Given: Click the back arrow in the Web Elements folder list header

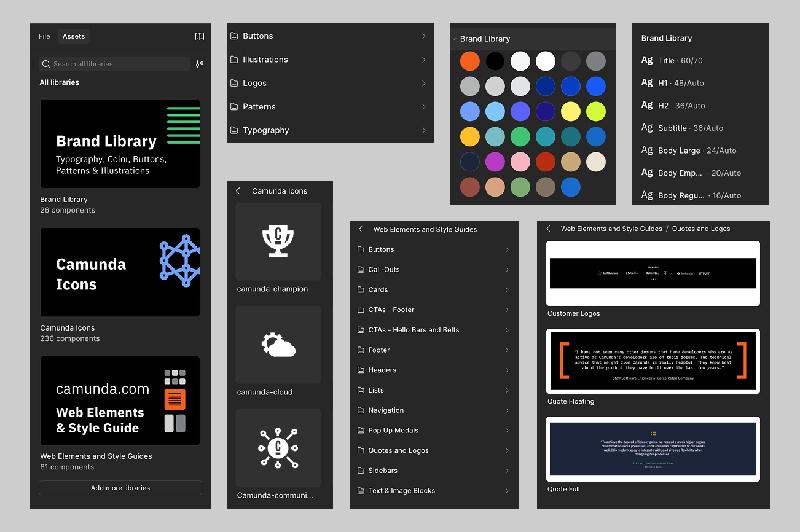Looking at the screenshot, I should click(x=361, y=229).
